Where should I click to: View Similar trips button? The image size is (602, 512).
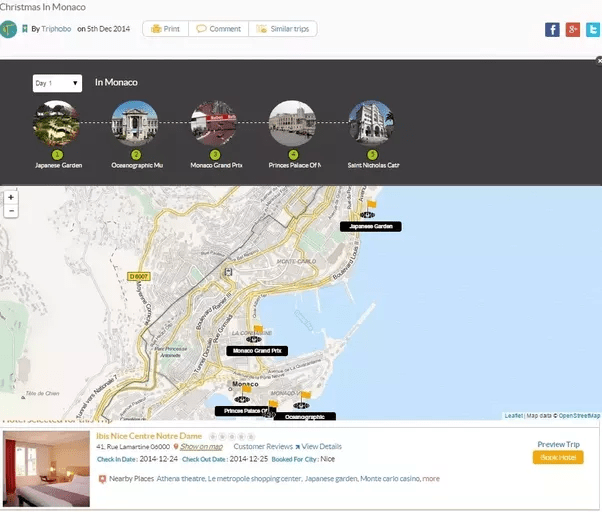[283, 29]
